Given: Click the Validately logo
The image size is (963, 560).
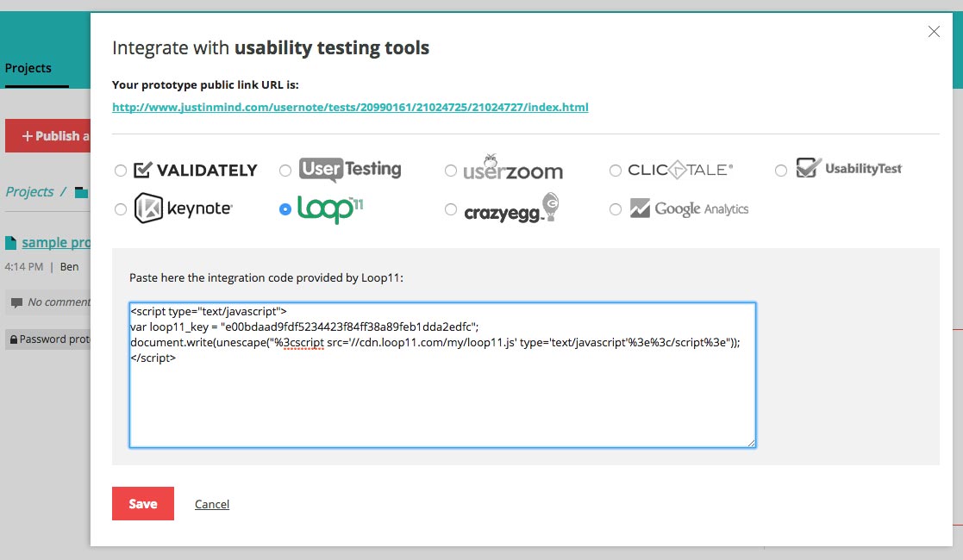Looking at the screenshot, I should 196,170.
